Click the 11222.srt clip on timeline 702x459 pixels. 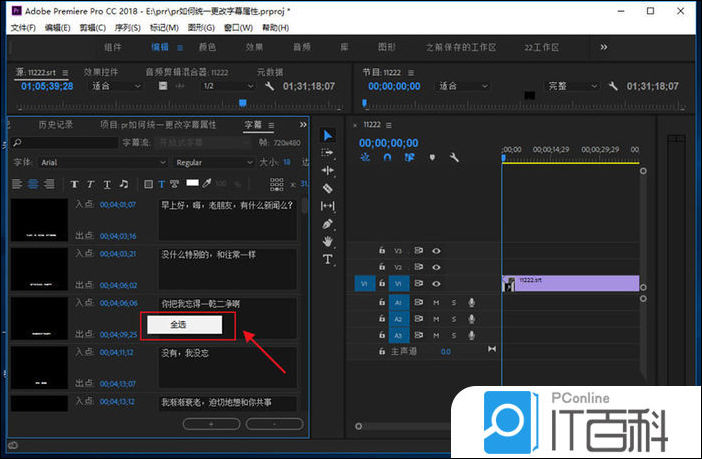pyautogui.click(x=570, y=284)
